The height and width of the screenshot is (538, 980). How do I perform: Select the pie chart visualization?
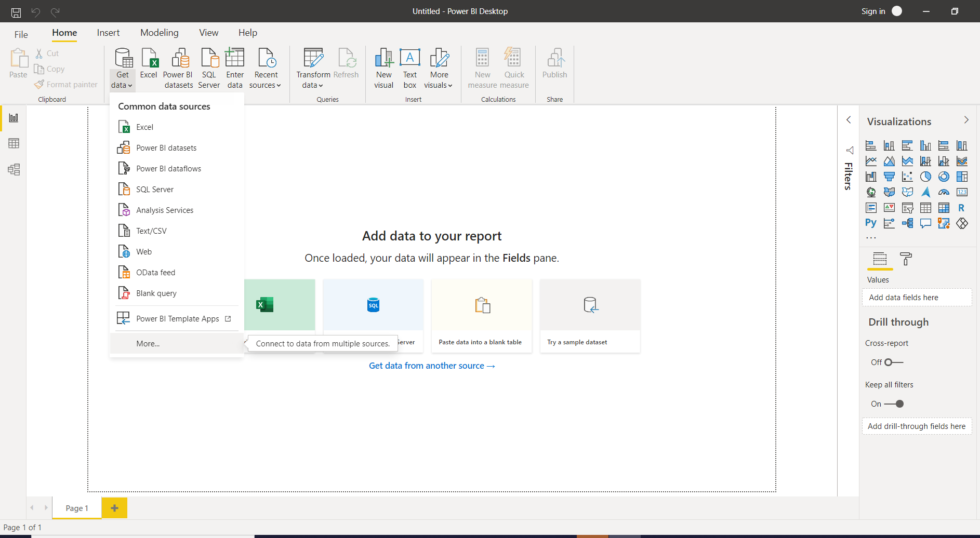925,177
